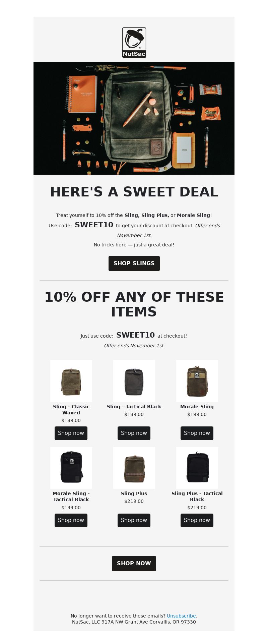This screenshot has height=644, width=268.
Task: Click the NutSac acorn logo
Action: pos(134,43)
